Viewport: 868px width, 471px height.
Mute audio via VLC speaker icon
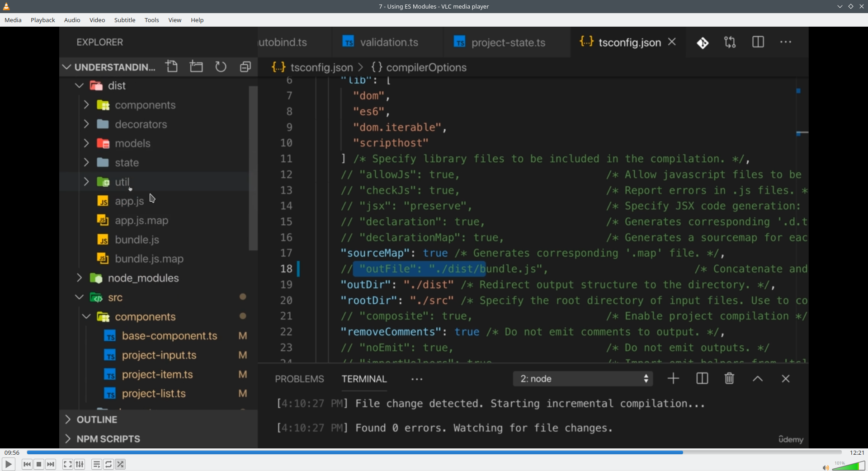(x=826, y=467)
